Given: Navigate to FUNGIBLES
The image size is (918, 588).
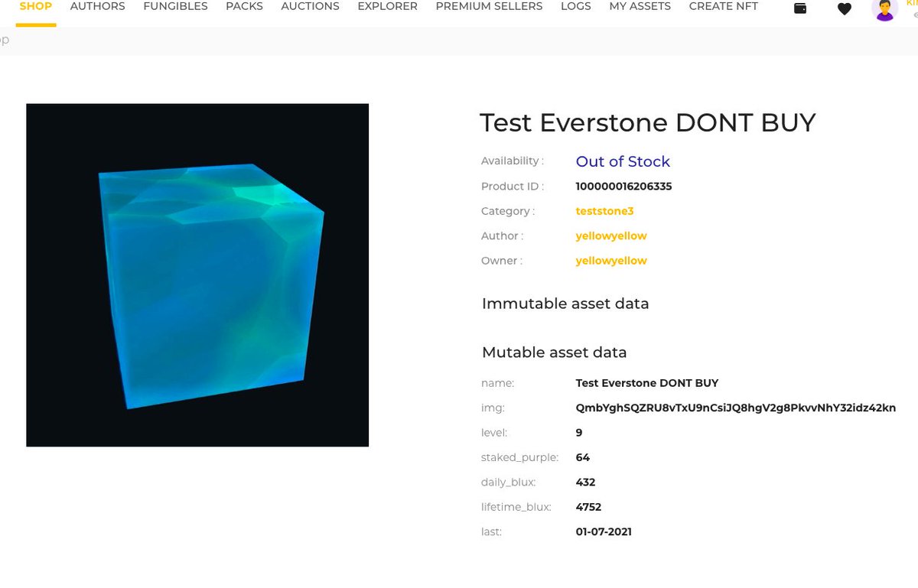Looking at the screenshot, I should [x=175, y=6].
